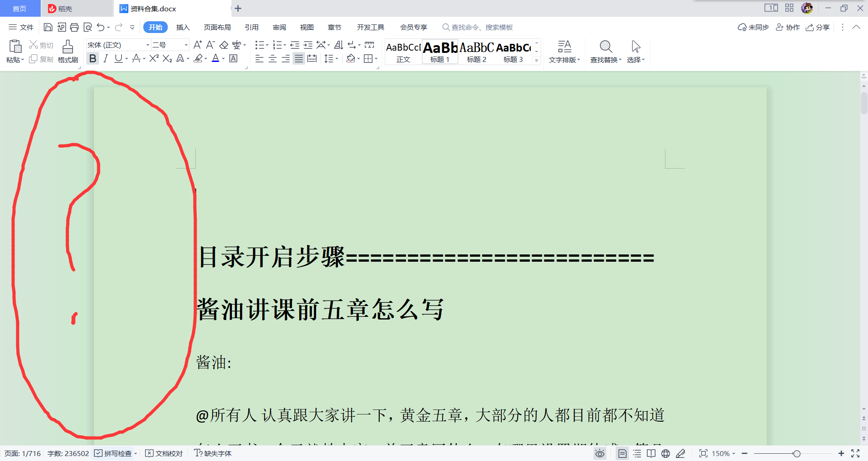Screen dimensions: 868x461
Task: Align text to the left
Action: 259,58
